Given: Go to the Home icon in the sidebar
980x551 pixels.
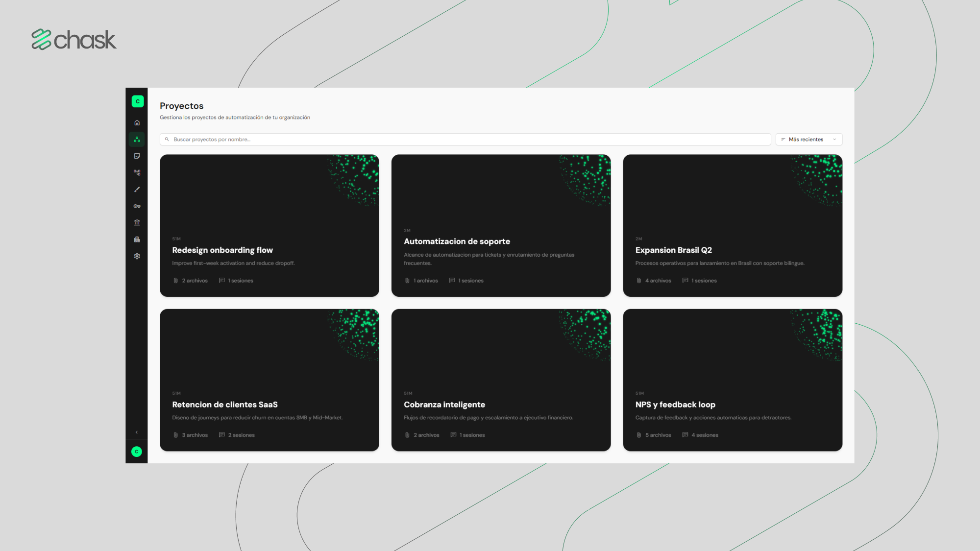Looking at the screenshot, I should point(137,123).
